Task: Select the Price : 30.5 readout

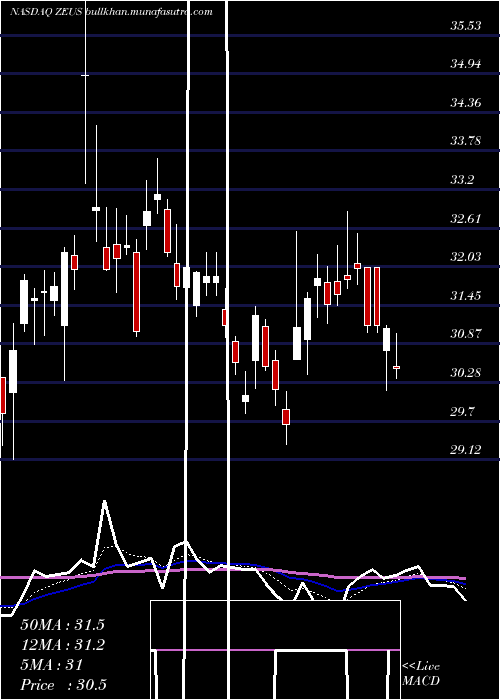Action: tap(63, 685)
